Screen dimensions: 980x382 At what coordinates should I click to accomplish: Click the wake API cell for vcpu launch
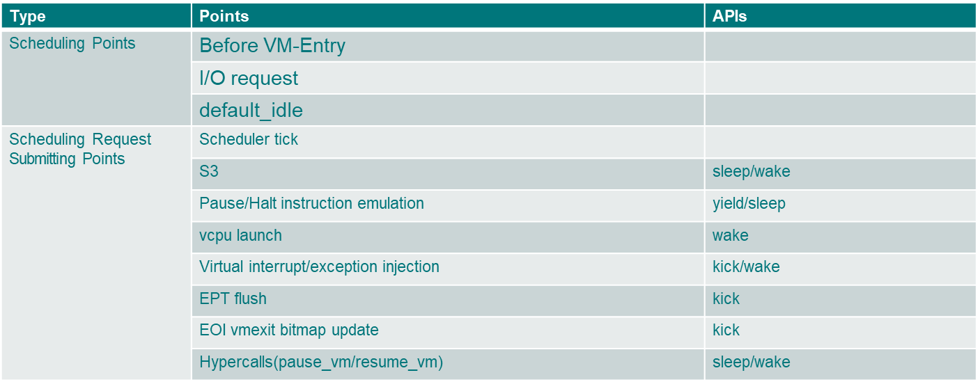pyautogui.click(x=730, y=235)
